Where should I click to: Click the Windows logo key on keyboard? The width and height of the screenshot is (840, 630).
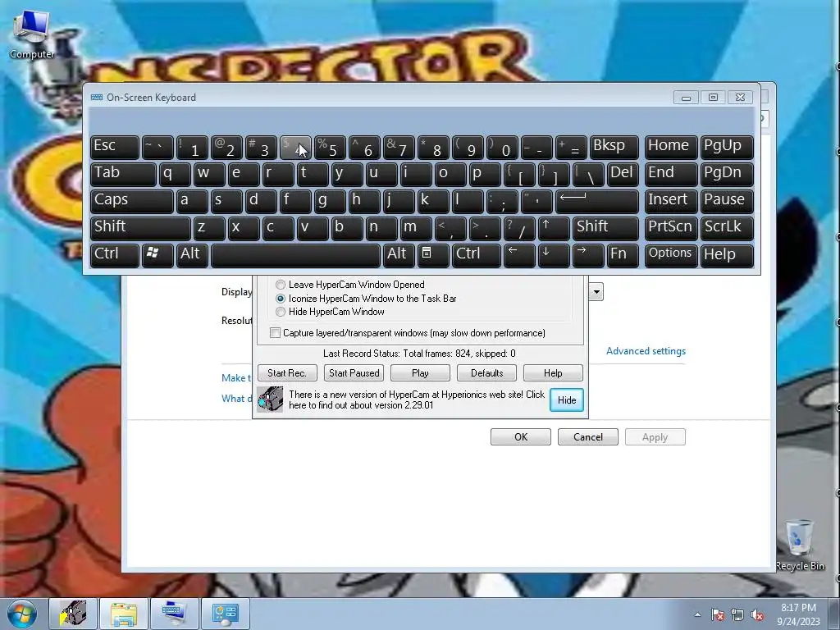tap(157, 255)
